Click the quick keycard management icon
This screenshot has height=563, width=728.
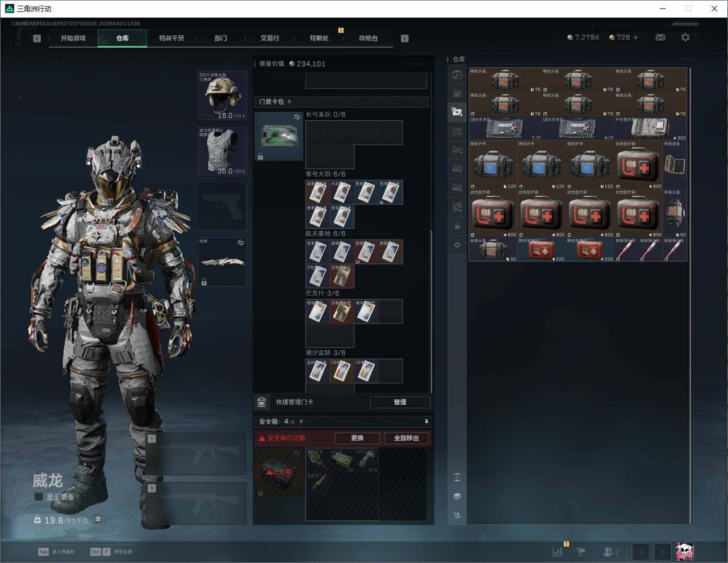coord(262,402)
